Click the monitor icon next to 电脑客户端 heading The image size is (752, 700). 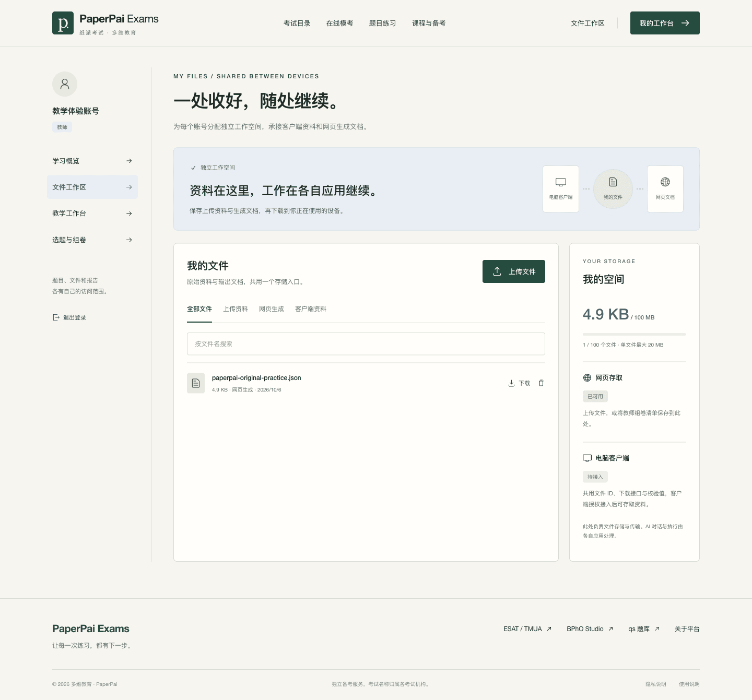point(587,458)
